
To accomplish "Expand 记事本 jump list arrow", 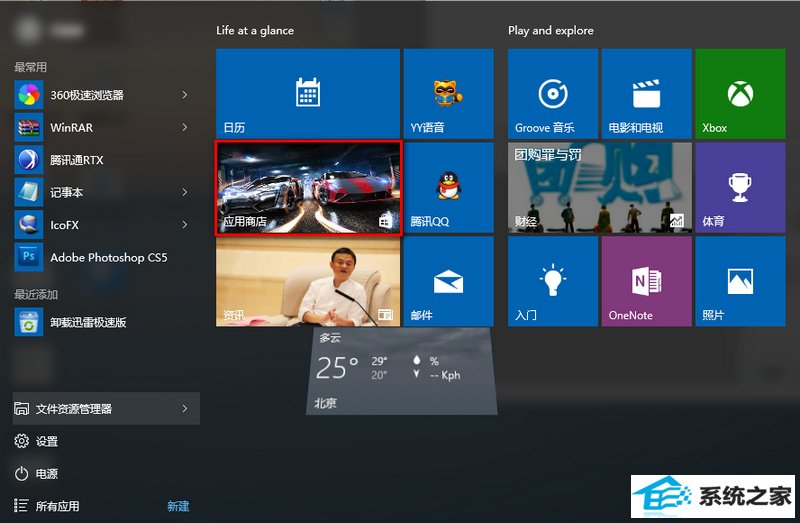I will pyautogui.click(x=185, y=192).
